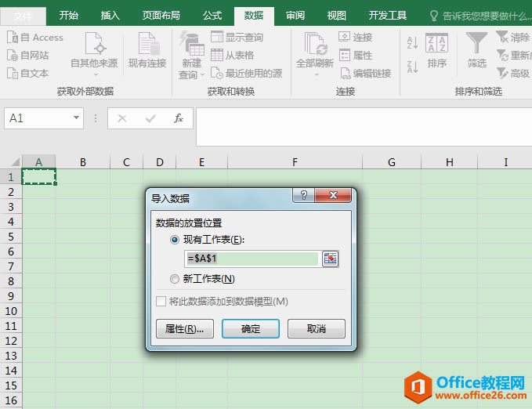This screenshot has width=532, height=409.
Task: Open connection Properties (属性) in ribbon
Action: tap(356, 55)
